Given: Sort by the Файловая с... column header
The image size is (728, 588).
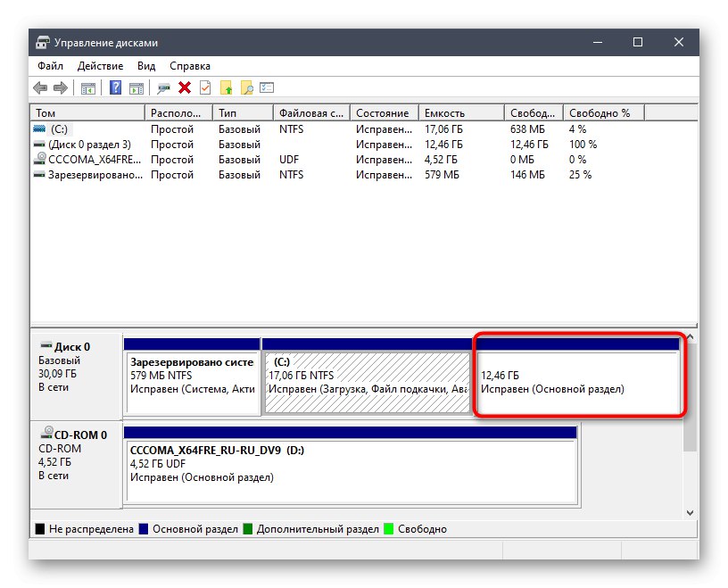Looking at the screenshot, I should point(311,112).
